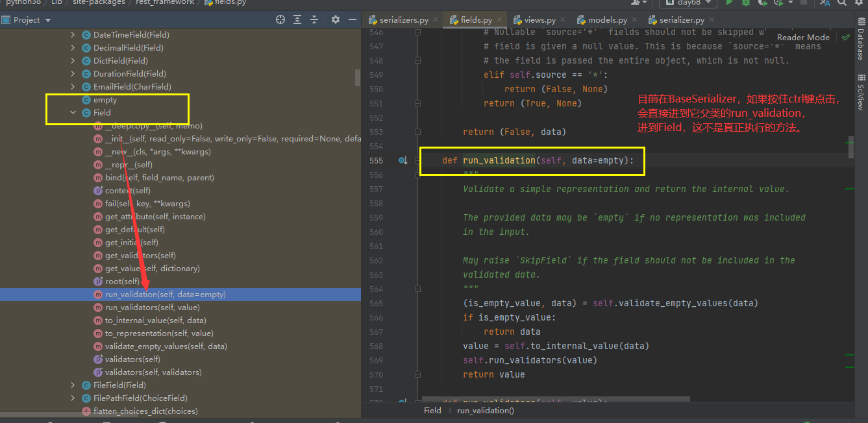Click the class icon beside DateTimeField
Screen dimensions: 868x423
pyautogui.click(x=86, y=34)
